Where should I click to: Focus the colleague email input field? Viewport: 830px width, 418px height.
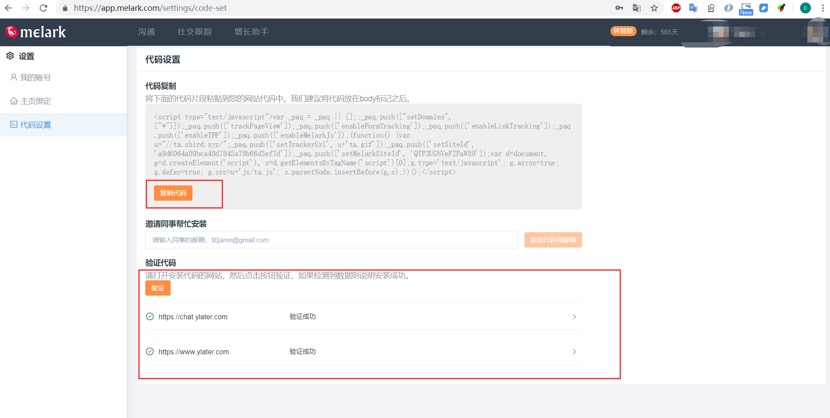[x=331, y=240]
